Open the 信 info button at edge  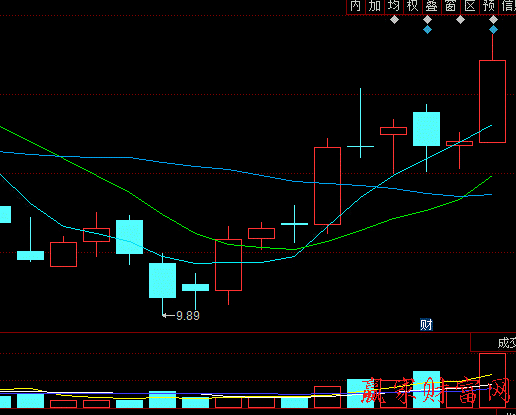(x=508, y=6)
